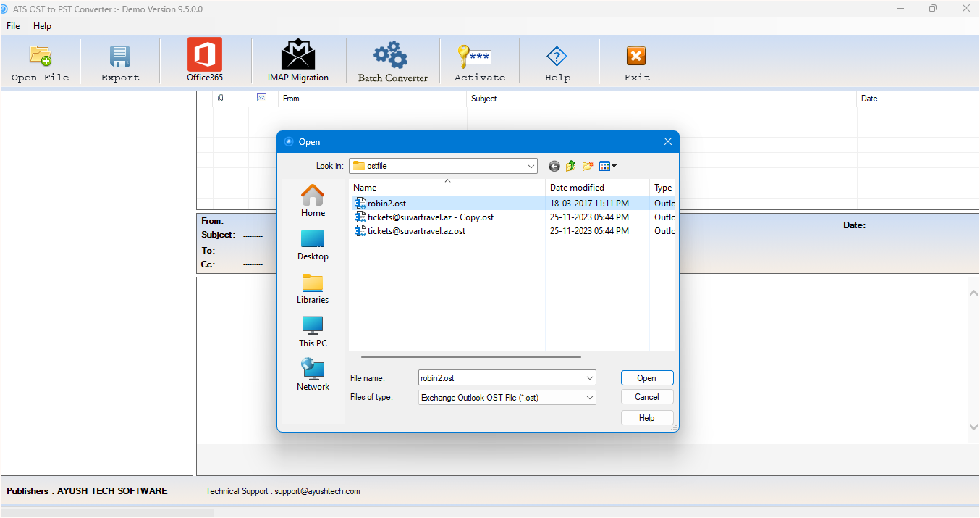Viewport: 980px width, 518px height.
Task: Open the View menu dropdown icon
Action: (x=608, y=166)
